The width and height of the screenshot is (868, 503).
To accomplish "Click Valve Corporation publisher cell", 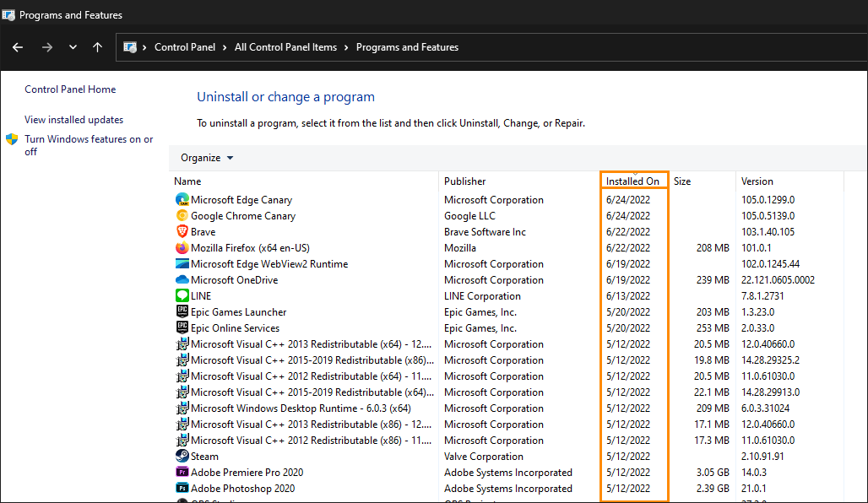I will point(484,457).
